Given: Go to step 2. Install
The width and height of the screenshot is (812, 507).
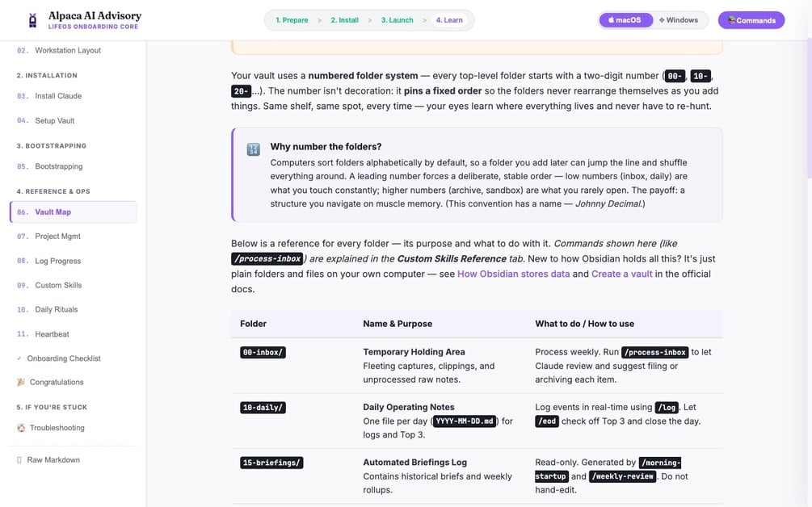Looking at the screenshot, I should [344, 20].
